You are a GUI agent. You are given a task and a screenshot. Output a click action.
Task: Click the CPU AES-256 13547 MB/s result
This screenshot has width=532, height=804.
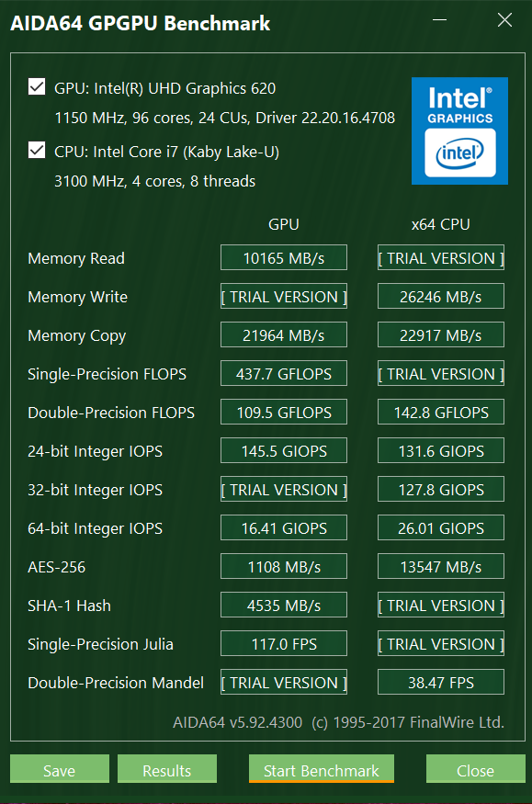(441, 566)
